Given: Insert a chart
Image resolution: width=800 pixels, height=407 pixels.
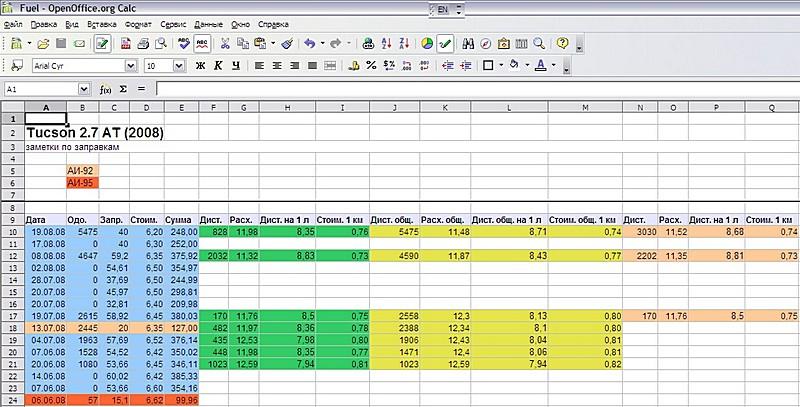Looking at the screenshot, I should [427, 44].
